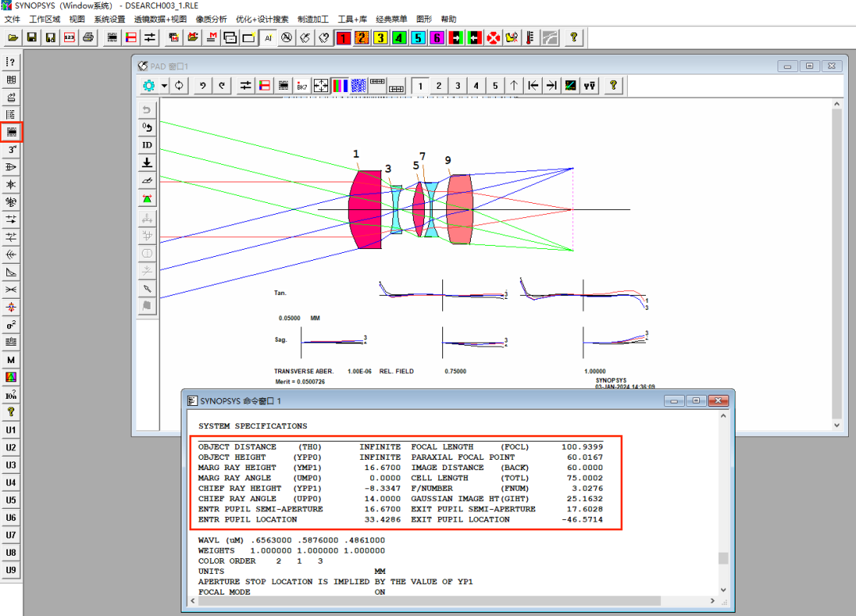Click the down arrow of PAD window scrollbar
Screen dimensions: 856x616
pyautogui.click(x=837, y=425)
